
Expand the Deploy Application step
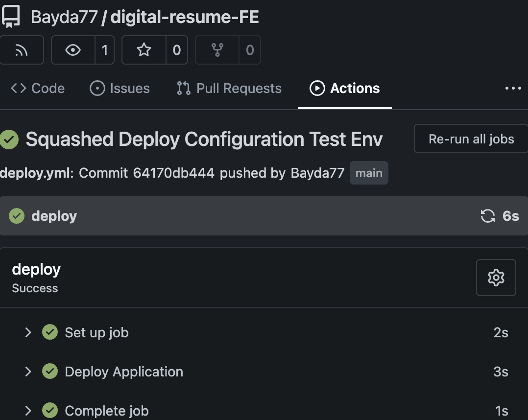tap(28, 372)
